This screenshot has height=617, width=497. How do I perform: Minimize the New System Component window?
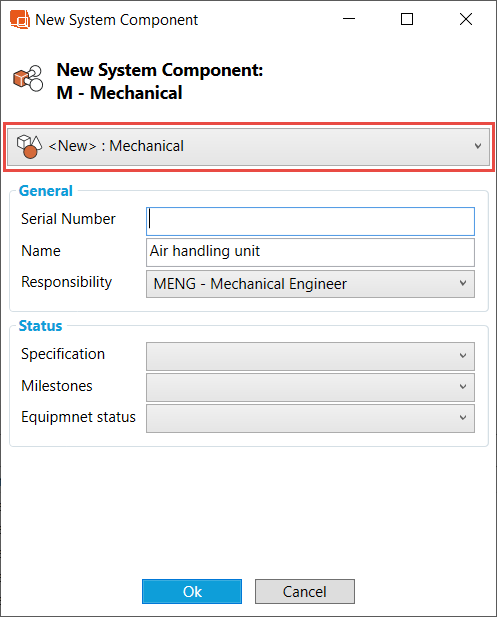click(349, 19)
